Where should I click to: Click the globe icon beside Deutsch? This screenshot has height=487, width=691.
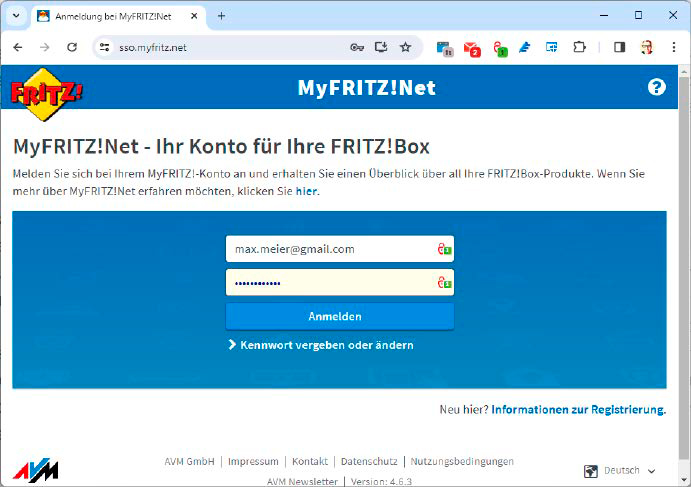point(591,471)
